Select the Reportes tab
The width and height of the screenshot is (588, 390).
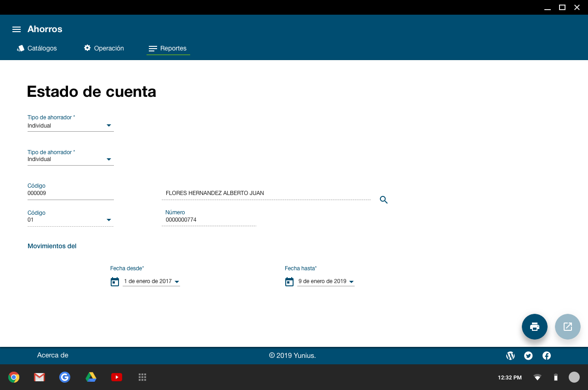(x=168, y=48)
